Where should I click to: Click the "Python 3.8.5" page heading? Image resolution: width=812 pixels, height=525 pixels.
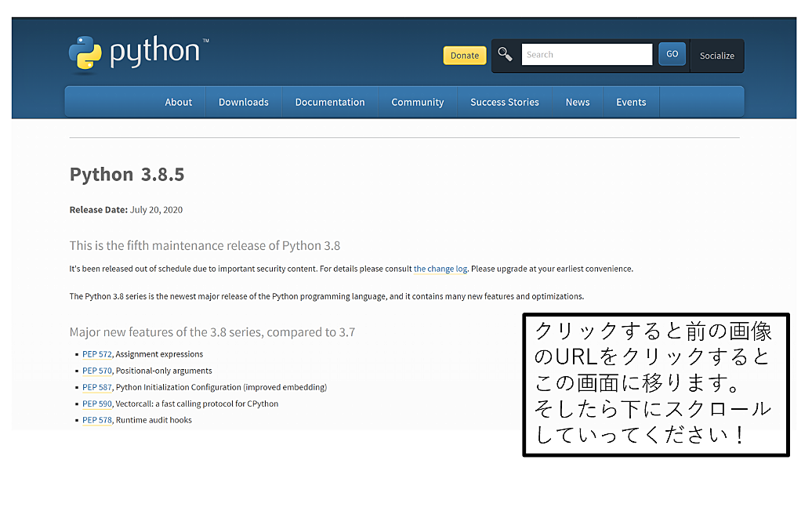point(127,175)
